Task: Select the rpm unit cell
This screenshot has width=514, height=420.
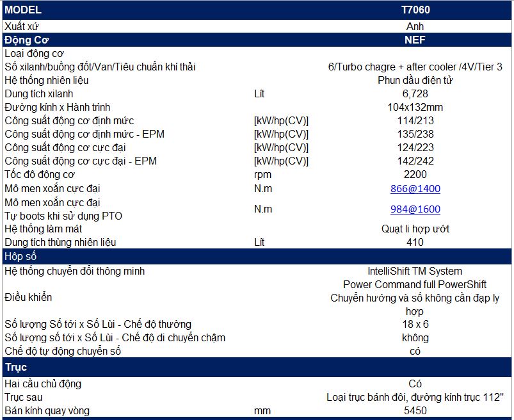Action: (262, 174)
